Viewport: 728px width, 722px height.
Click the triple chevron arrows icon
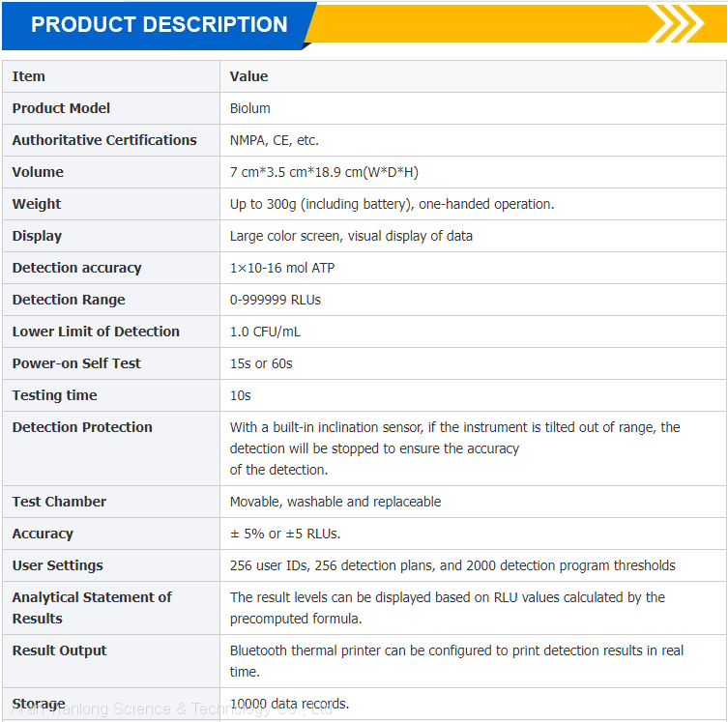pyautogui.click(x=676, y=23)
